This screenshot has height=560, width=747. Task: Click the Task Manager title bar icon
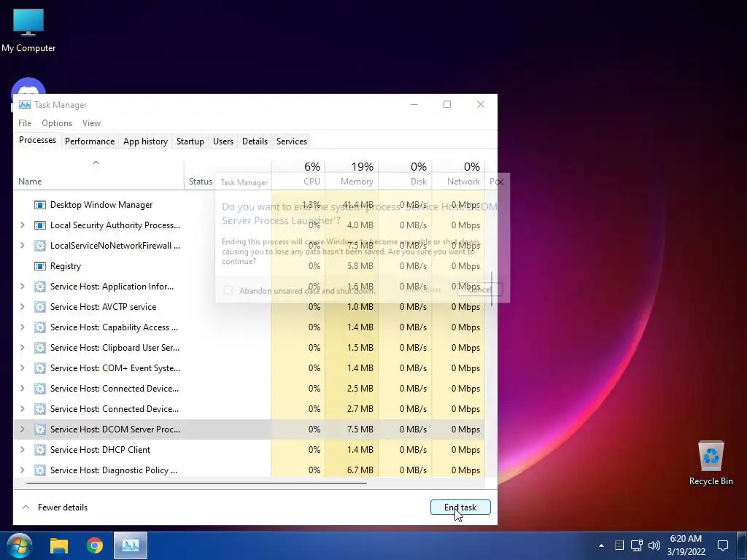(x=24, y=105)
